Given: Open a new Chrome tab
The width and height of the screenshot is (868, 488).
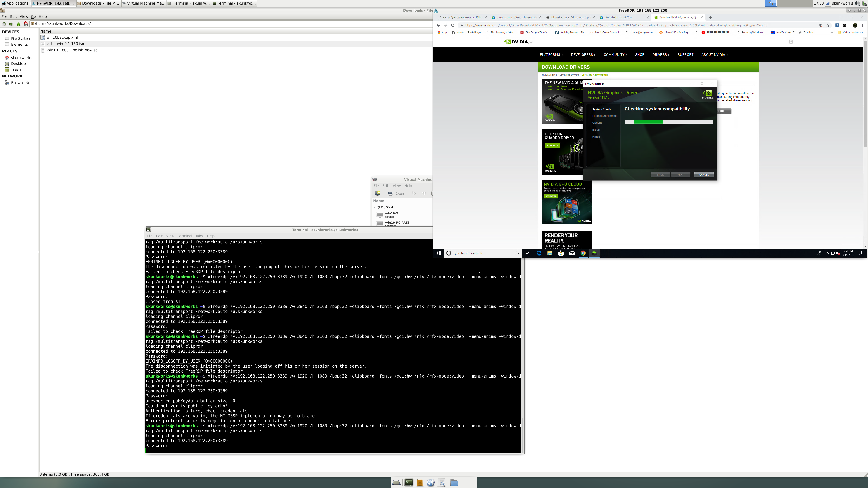Looking at the screenshot, I should tap(711, 17).
